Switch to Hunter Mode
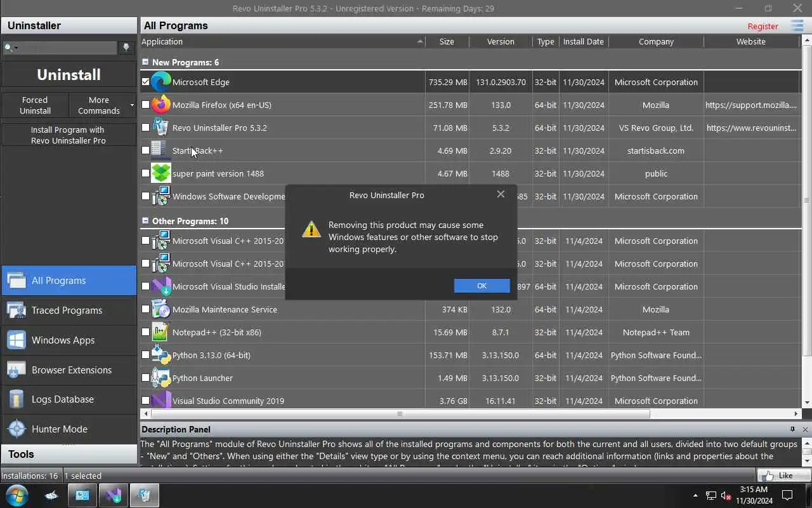812x508 pixels. pyautogui.click(x=69, y=429)
